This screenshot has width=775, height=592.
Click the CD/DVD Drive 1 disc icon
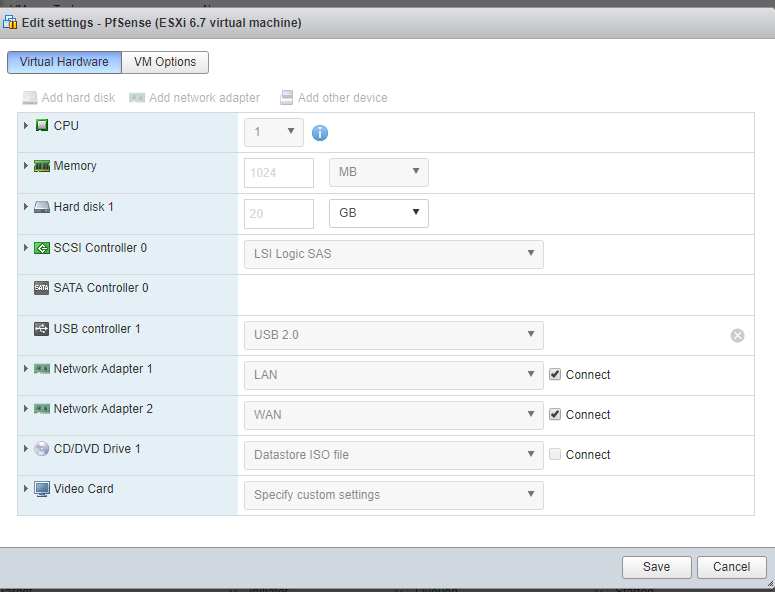[42, 449]
